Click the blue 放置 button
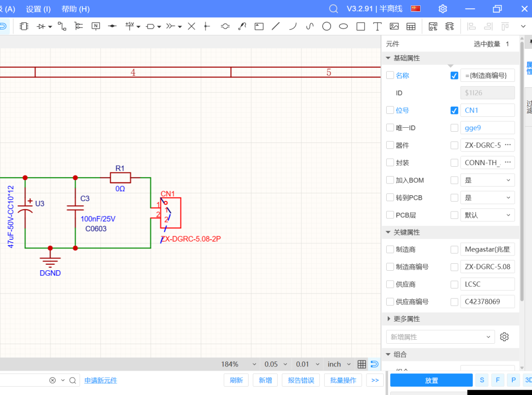 431,380
